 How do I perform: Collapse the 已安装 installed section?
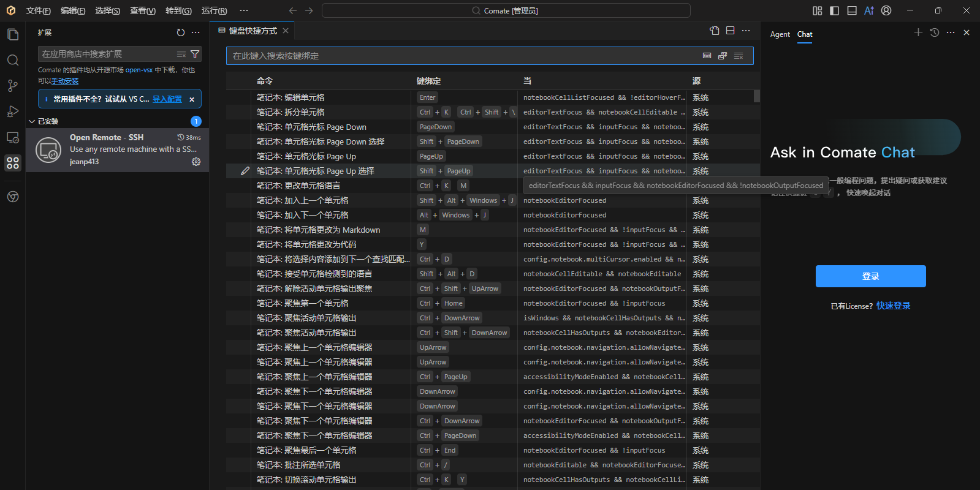pyautogui.click(x=32, y=121)
